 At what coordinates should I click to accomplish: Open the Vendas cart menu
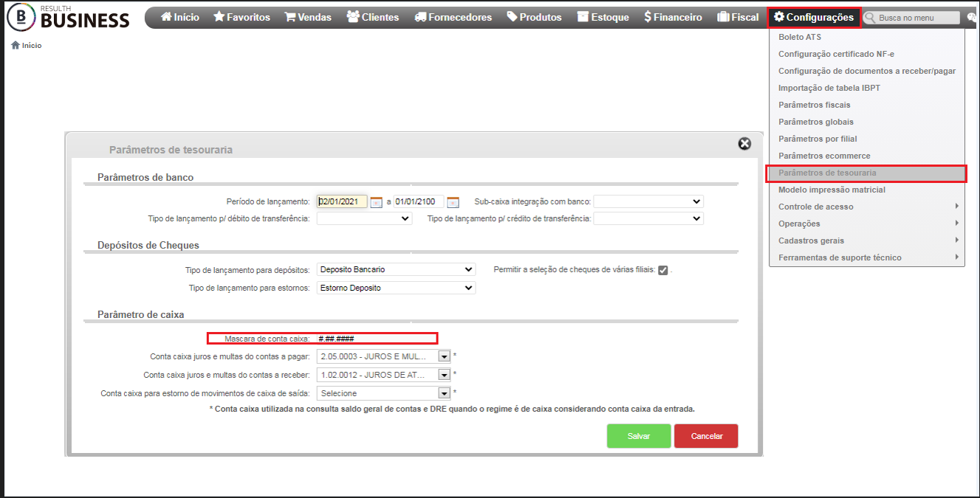[x=308, y=17]
